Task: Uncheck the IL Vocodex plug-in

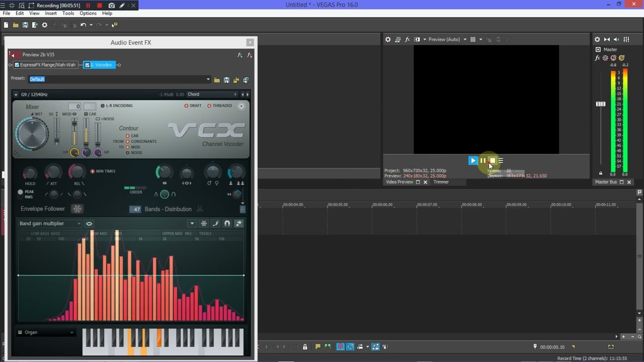Action: point(87,65)
